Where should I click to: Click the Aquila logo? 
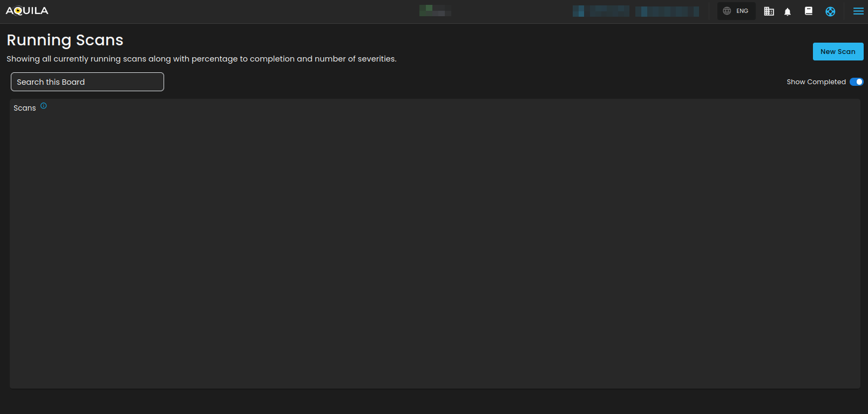pos(27,11)
